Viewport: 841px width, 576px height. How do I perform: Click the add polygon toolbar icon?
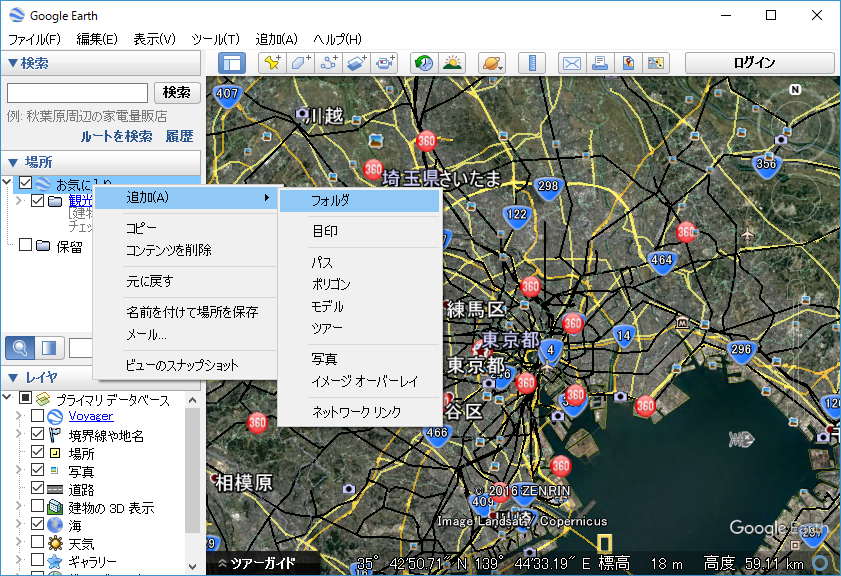coord(300,63)
